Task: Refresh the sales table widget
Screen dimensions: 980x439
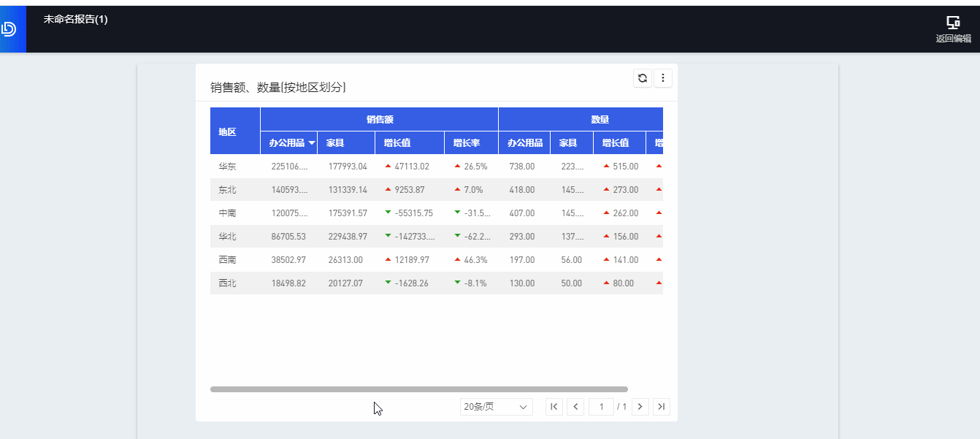Action: (x=643, y=78)
